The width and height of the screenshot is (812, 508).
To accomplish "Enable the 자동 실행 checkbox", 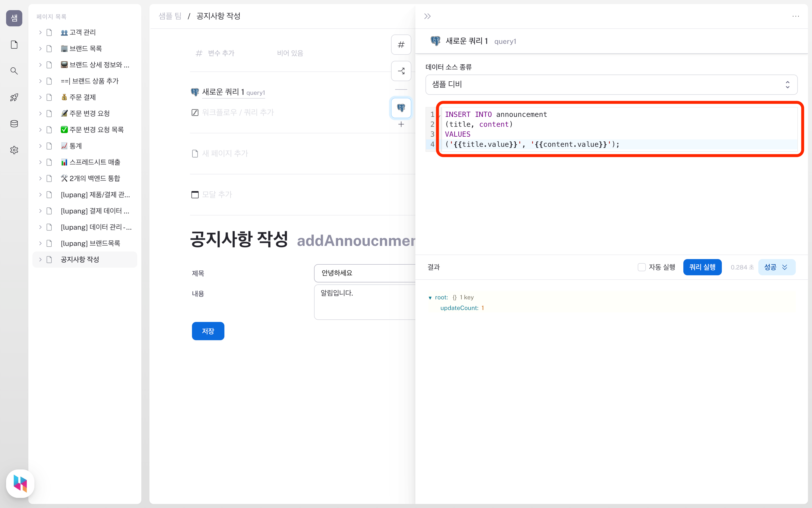I will (x=642, y=267).
